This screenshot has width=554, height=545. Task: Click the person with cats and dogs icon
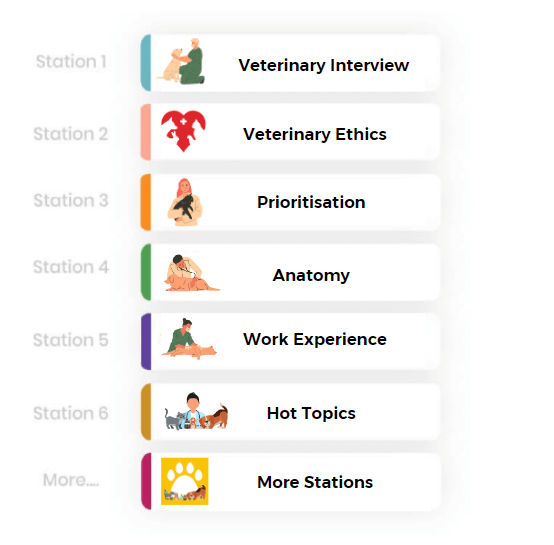point(196,411)
